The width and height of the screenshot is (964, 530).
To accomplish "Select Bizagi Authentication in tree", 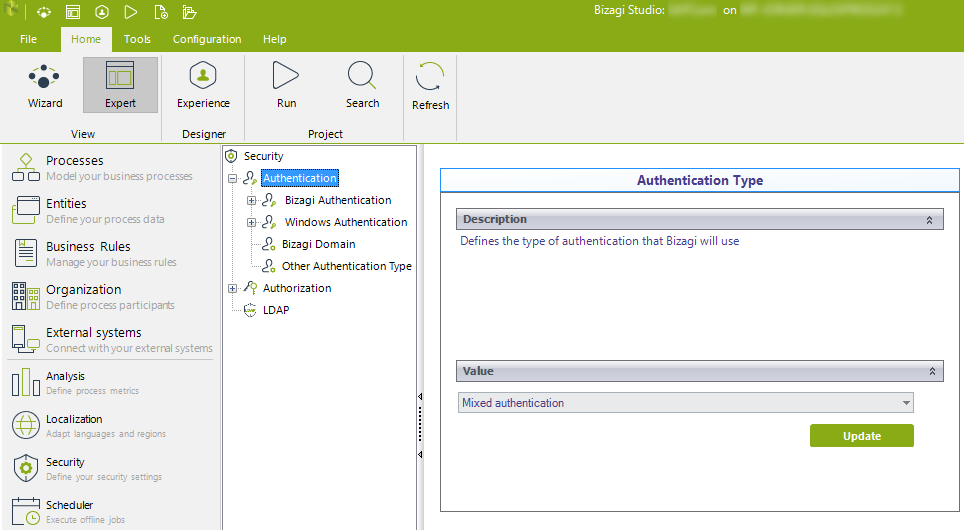I will click(x=338, y=200).
